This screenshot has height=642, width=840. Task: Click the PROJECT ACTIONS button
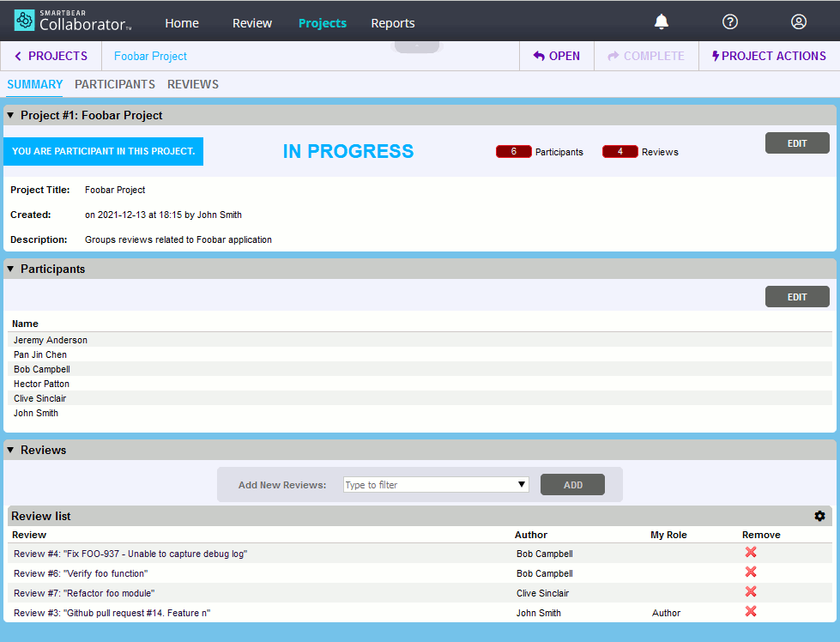[769, 56]
